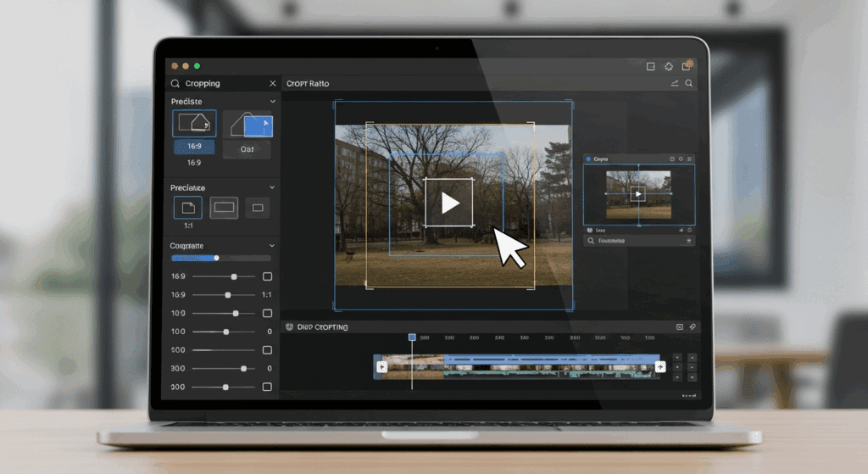Click the square layout icon in title bar

pos(650,66)
